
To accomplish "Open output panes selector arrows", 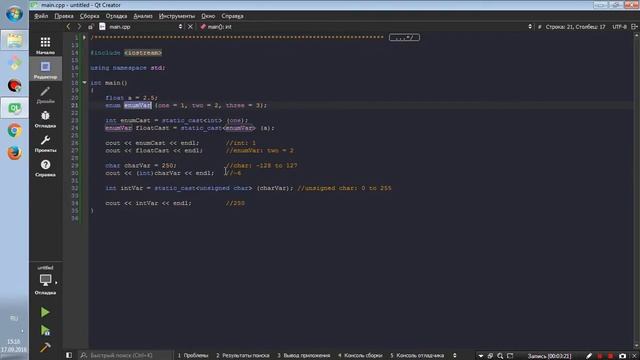I will click(x=454, y=356).
